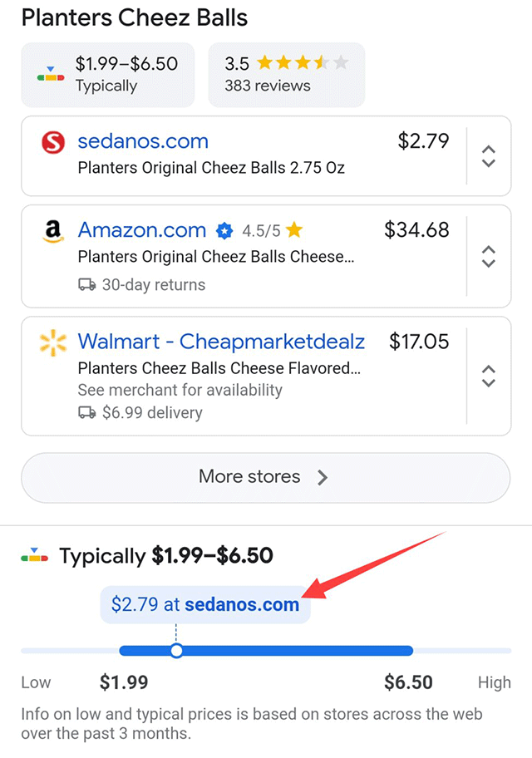
Task: Click the $2.79 at sedanos.com price bubble
Action: coord(205,604)
